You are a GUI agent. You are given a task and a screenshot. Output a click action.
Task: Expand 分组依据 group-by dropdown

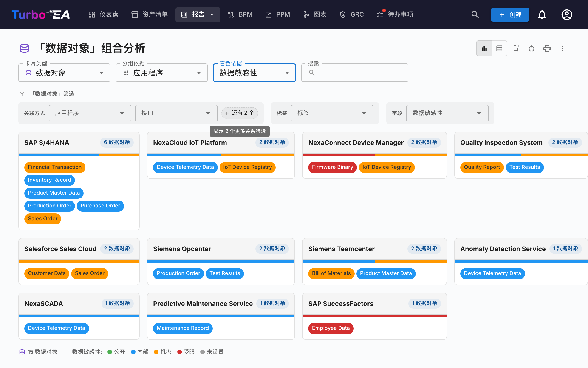coord(161,73)
